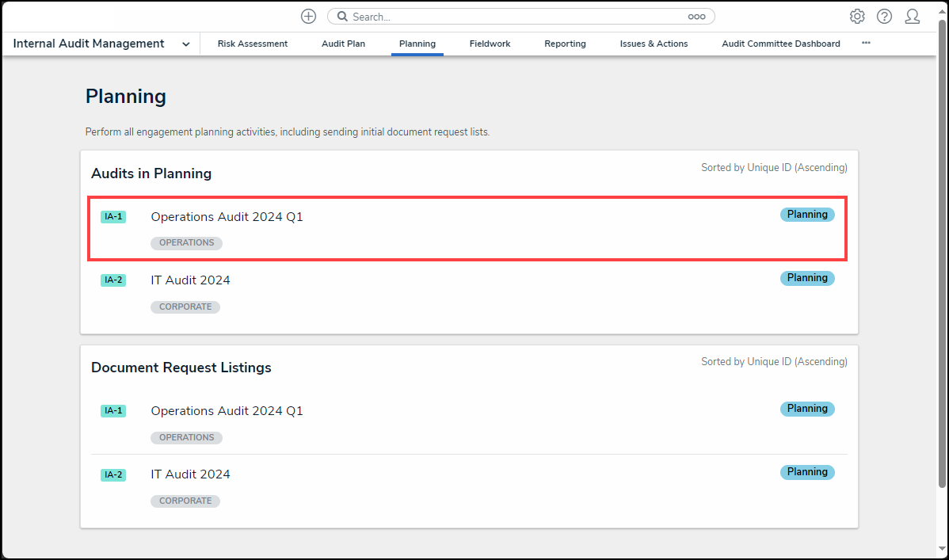Open Operations Audit 2024 Q1 document request listing
This screenshot has height=560, width=949.
tap(227, 411)
